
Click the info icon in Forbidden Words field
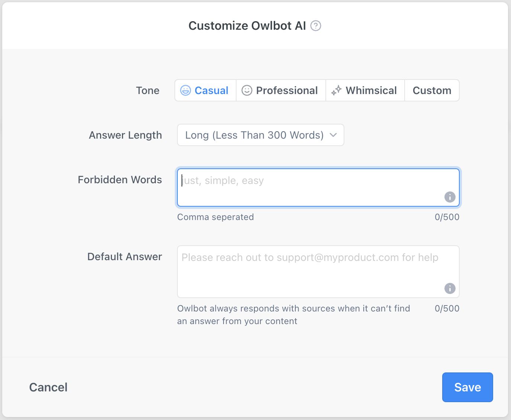pos(450,197)
